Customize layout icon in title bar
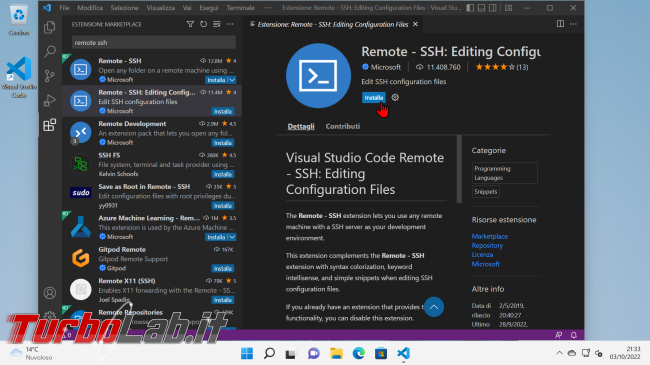The height and width of the screenshot is (365, 650). point(509,8)
